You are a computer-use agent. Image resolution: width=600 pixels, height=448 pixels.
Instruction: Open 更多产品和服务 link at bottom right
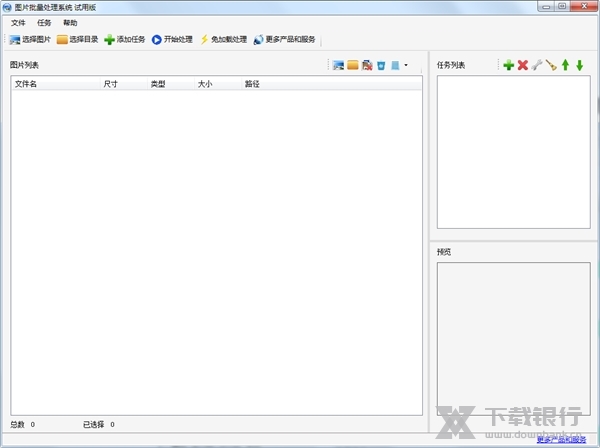pyautogui.click(x=561, y=440)
